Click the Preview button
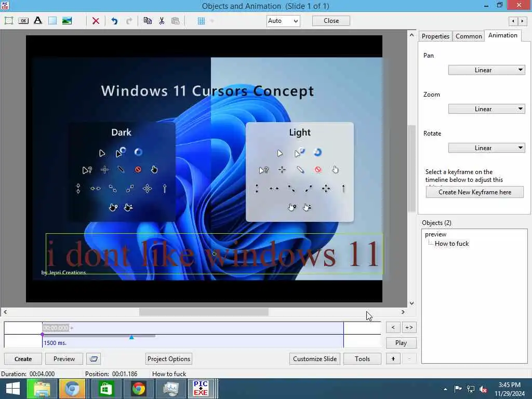 (64, 359)
